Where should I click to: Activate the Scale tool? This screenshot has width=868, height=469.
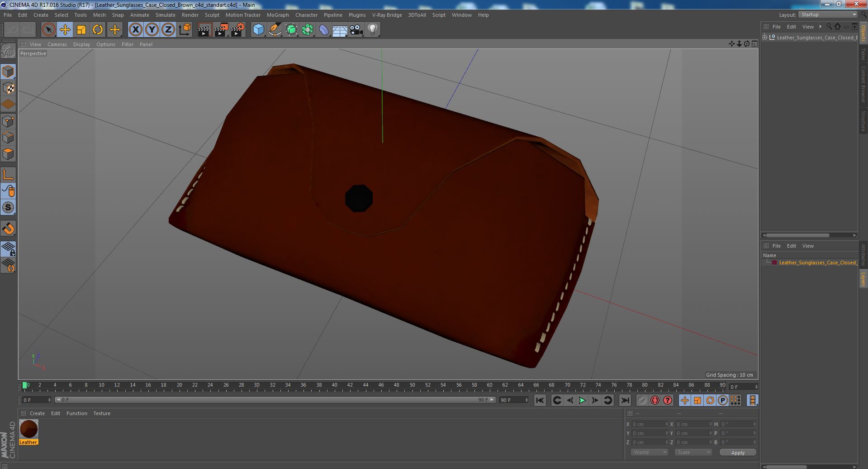81,30
